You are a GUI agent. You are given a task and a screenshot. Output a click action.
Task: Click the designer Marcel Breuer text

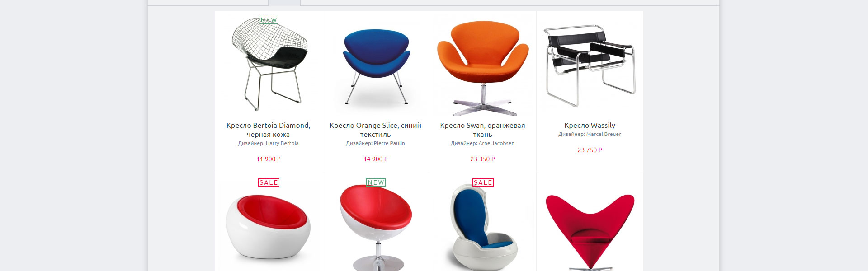[x=604, y=134]
